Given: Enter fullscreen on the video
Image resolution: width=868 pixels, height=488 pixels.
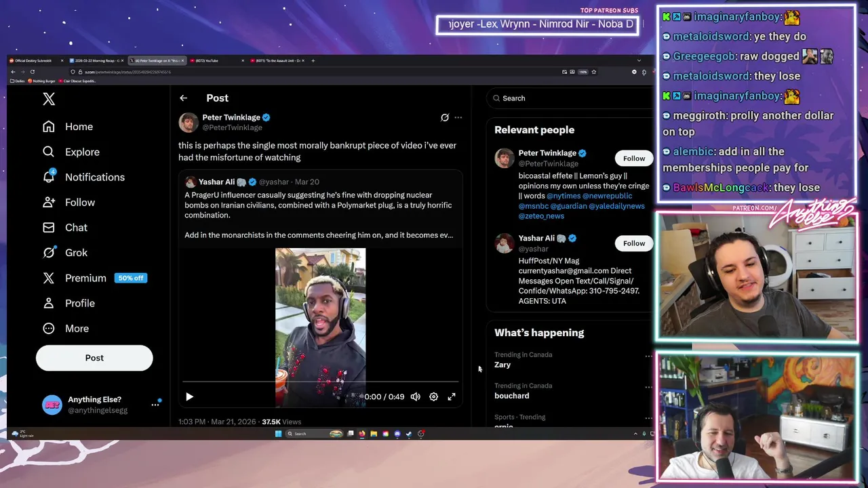Looking at the screenshot, I should (452, 396).
